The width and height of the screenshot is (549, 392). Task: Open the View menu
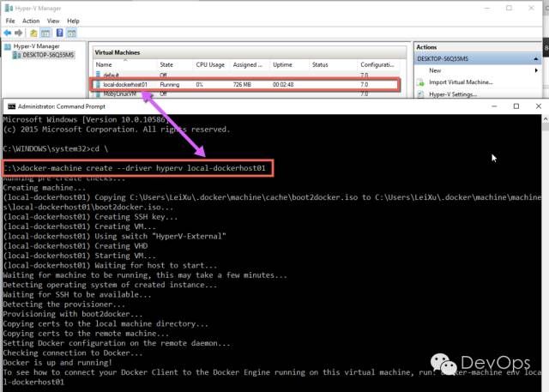[53, 21]
